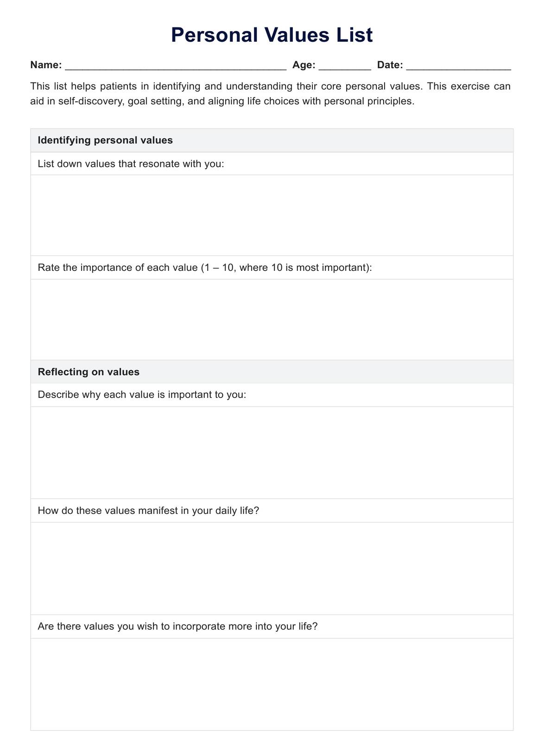
Task: Click the Name input line
Action: tap(176, 65)
